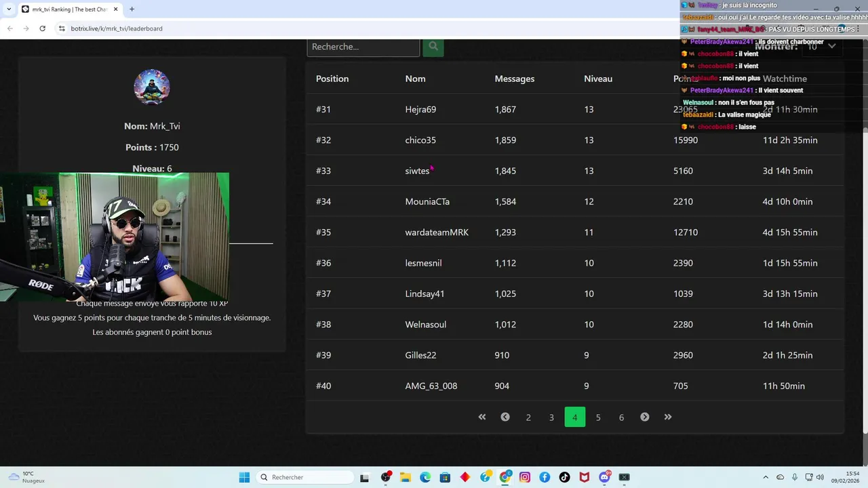This screenshot has height=488, width=868.
Task: Select page 2 in pagination
Action: [528, 417]
